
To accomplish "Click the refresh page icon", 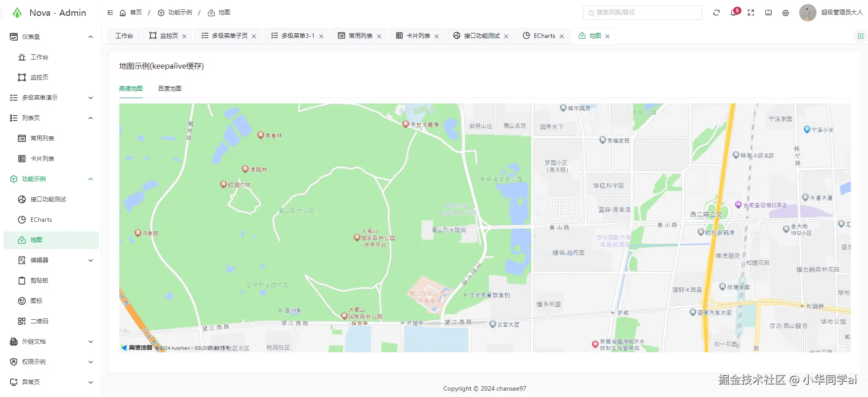I will (x=717, y=13).
